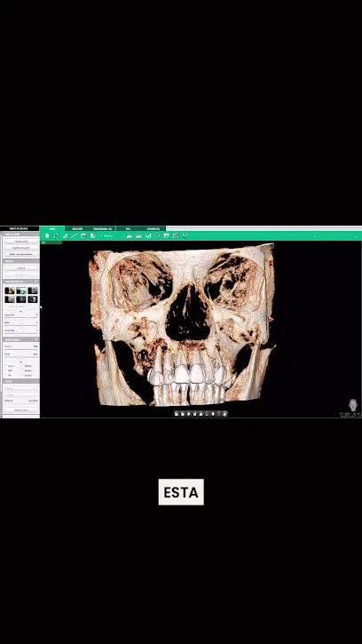Adjust the Contraste slider
Screen dimensions: 362x644
click(x=21, y=333)
